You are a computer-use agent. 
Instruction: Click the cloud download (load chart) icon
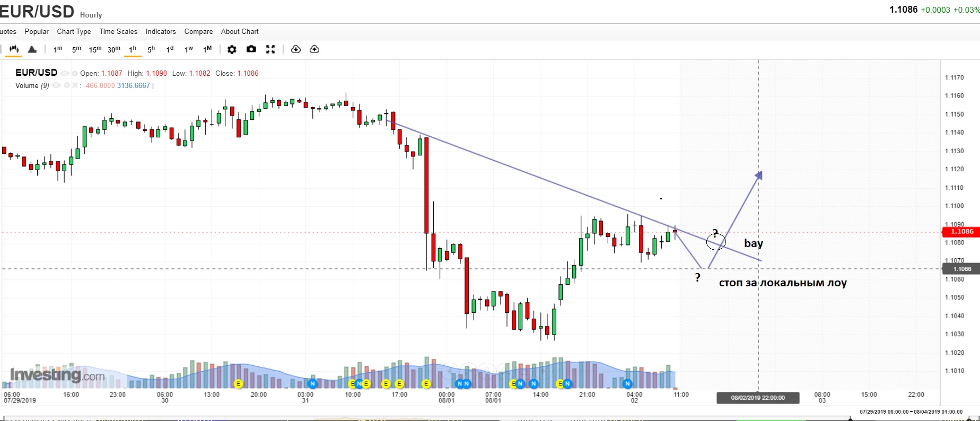tap(296, 49)
